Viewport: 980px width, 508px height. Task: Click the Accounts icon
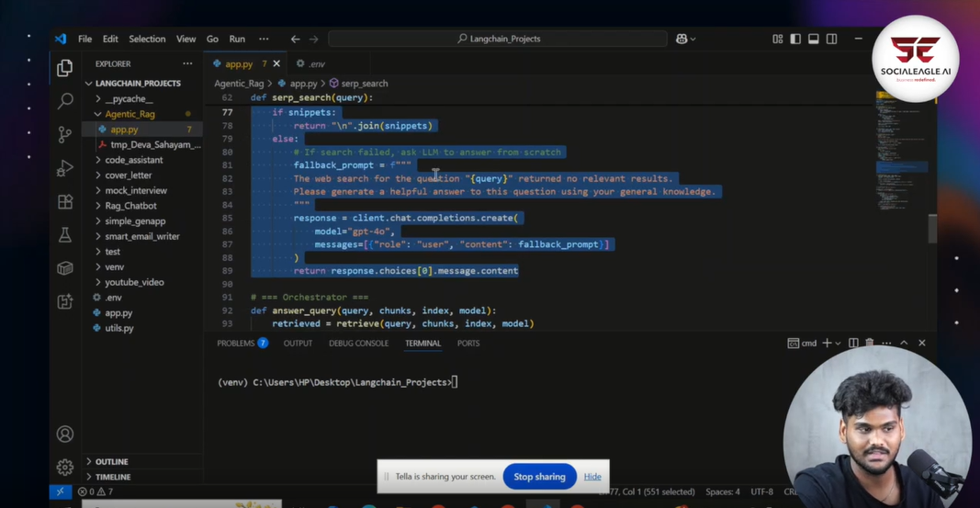coord(64,434)
